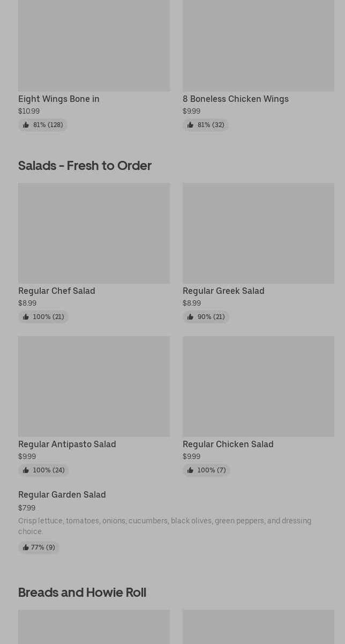This screenshot has width=345, height=644.
Task: Open the Regular Chef Salad photo
Action: (94, 233)
